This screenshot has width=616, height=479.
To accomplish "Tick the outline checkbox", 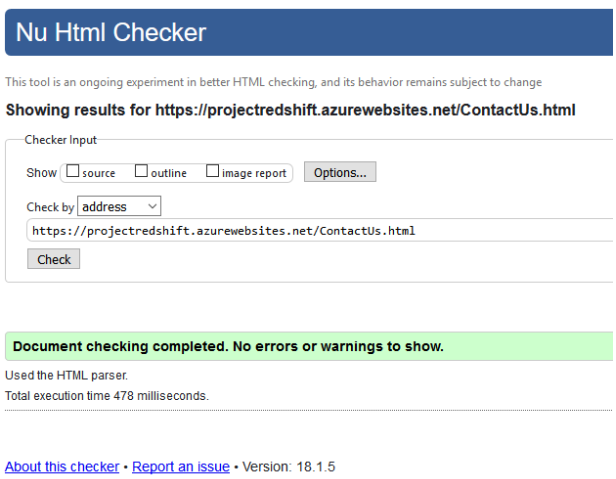I will [x=141, y=171].
